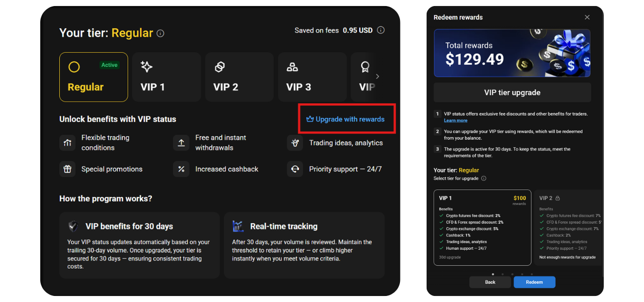Click the lock icon next to VIP 2
Viewport: 644px width, 302px height.
tap(557, 198)
